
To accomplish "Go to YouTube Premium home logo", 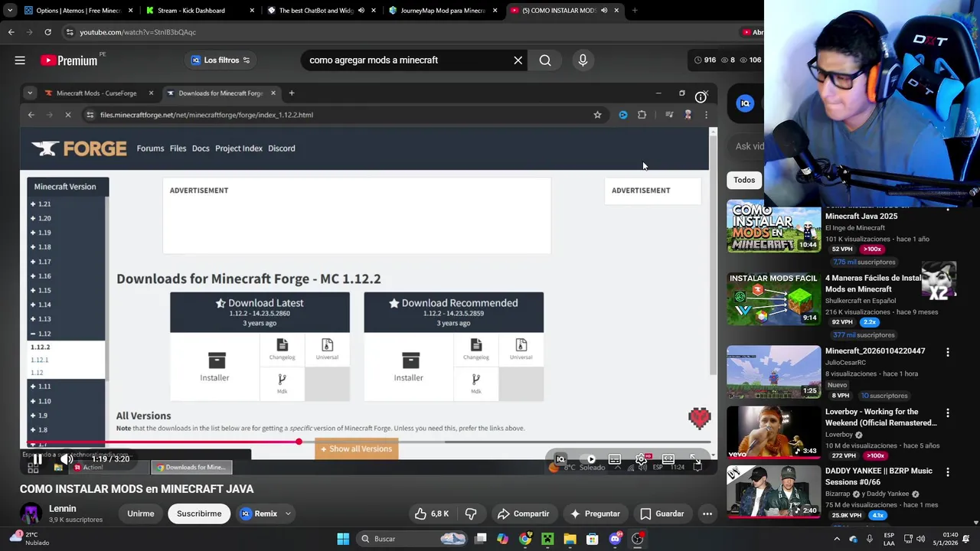I will tap(70, 60).
